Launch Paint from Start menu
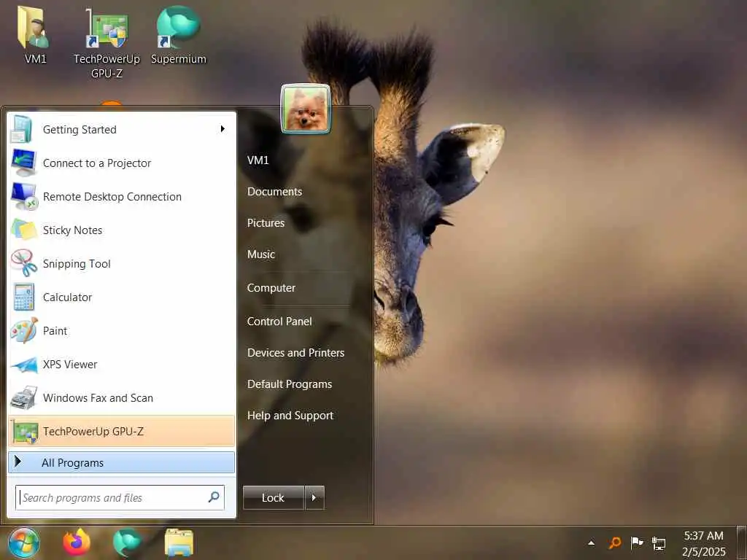 pyautogui.click(x=122, y=330)
